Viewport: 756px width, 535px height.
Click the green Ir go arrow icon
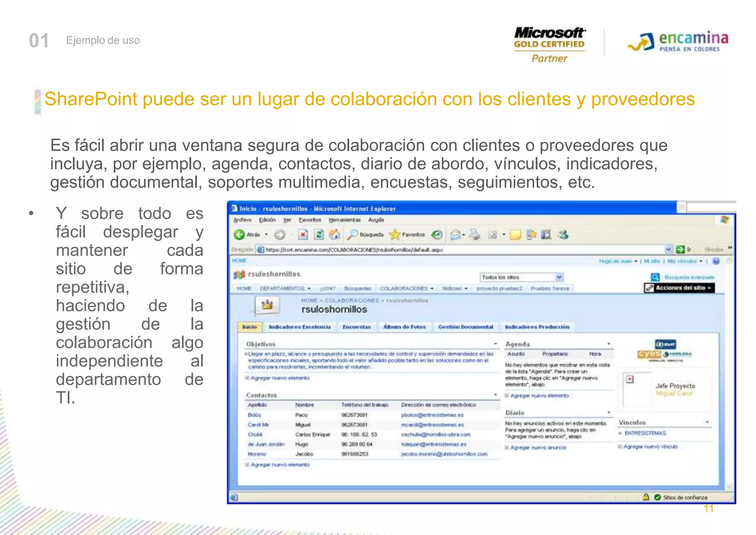pos(680,249)
